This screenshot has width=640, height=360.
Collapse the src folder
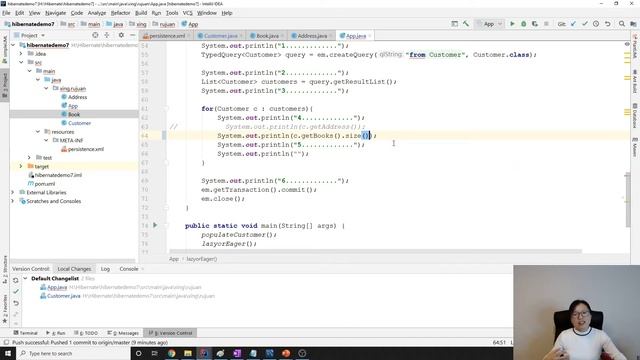tap(21, 62)
